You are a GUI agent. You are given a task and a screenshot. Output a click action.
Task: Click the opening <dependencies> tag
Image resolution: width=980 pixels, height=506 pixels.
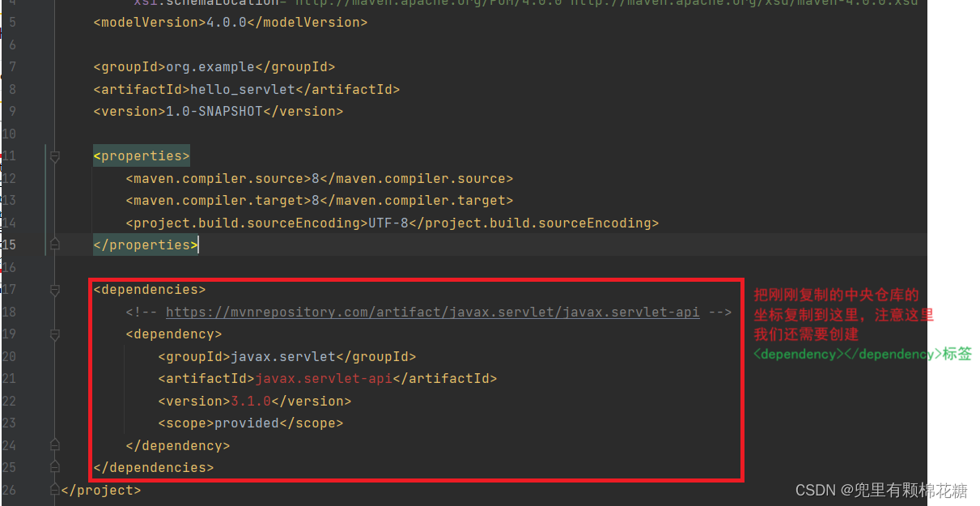coord(150,290)
